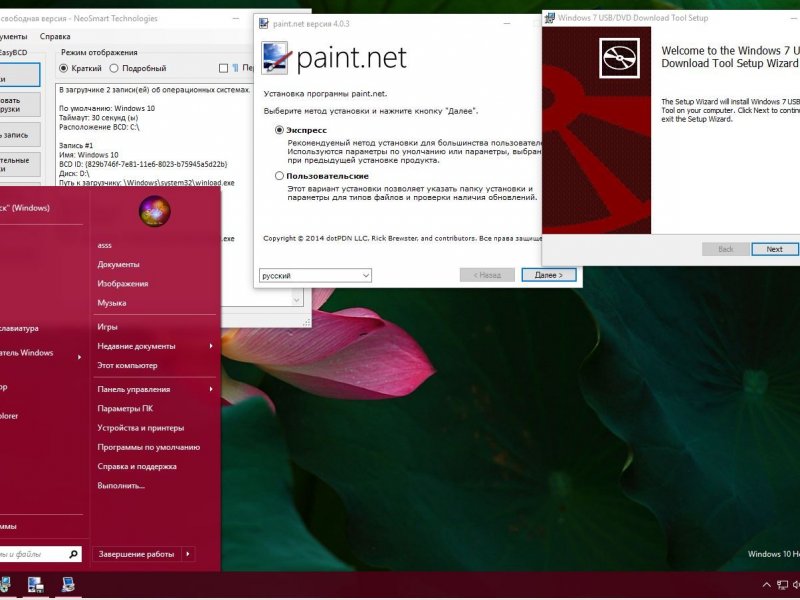Open Музыка from the Start menu
800x600 pixels.
[112, 303]
